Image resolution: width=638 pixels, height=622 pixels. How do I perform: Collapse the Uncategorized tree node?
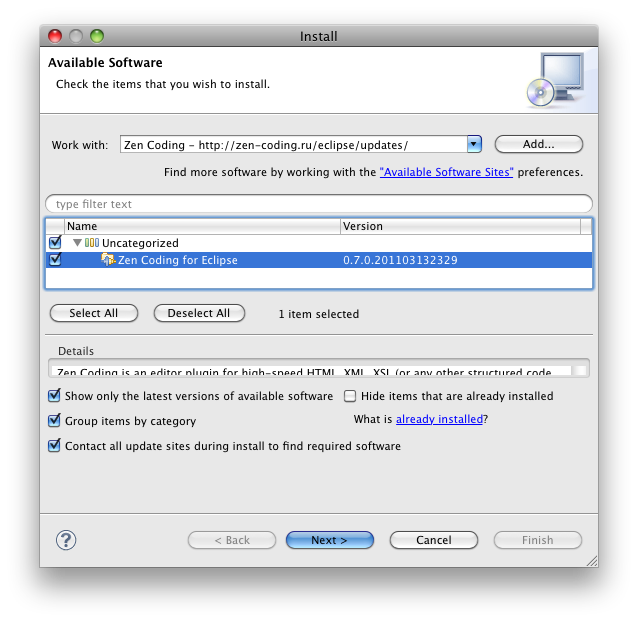tap(77, 243)
